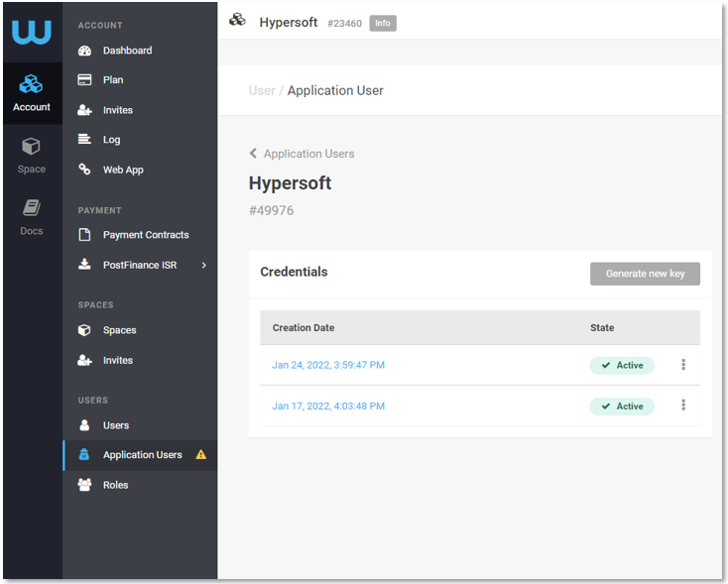Viewport: 728px width, 584px height.
Task: Open options menu for Jan 17 credential
Action: point(683,406)
